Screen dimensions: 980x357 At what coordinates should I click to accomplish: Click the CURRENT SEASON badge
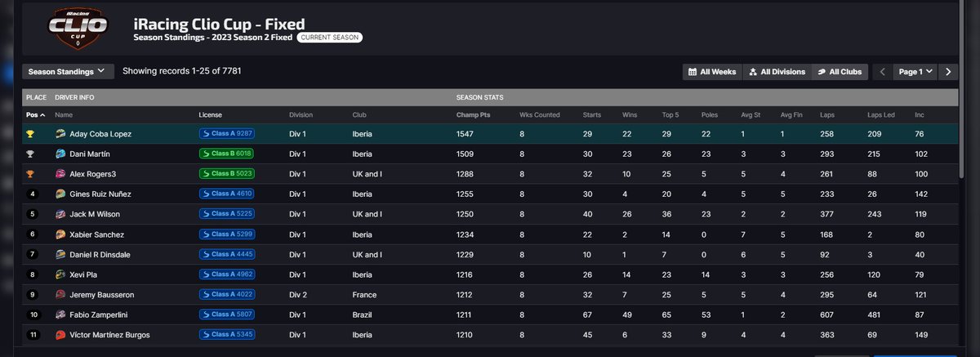pos(329,38)
